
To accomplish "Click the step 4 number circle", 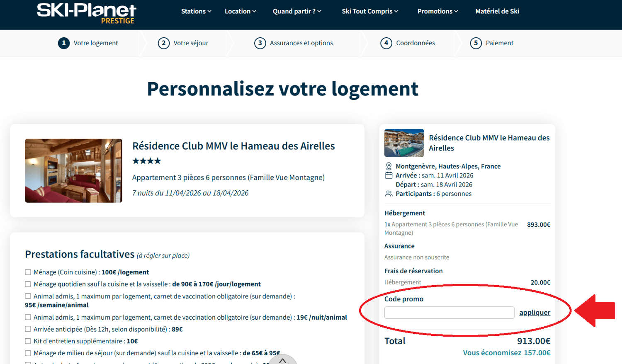I will tap(386, 43).
